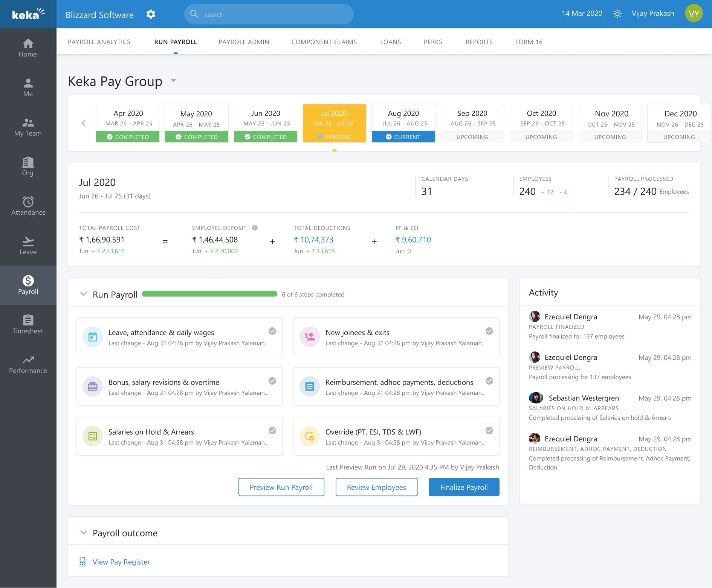Select the Nov 2020 upcoming period
Viewport: 712px width, 588px height.
coord(610,123)
